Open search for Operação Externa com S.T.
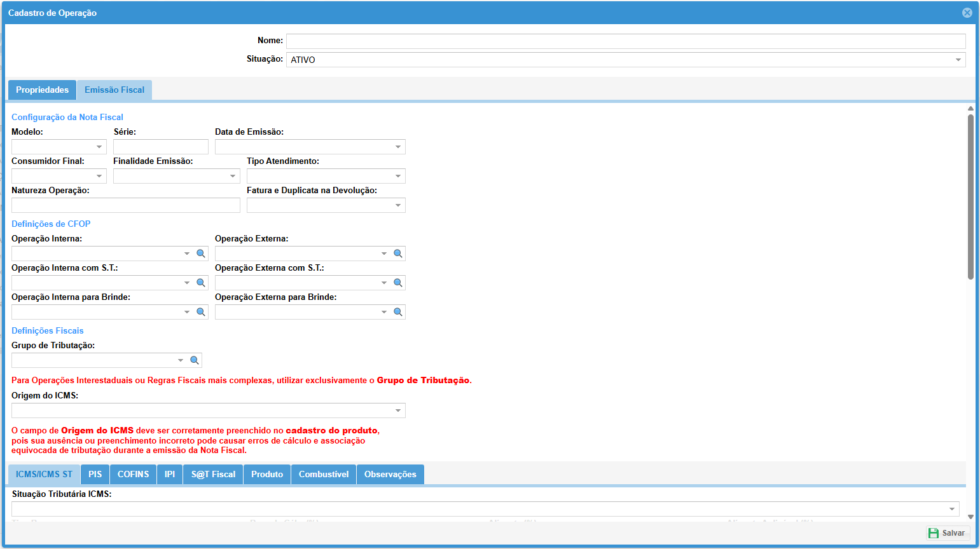The height and width of the screenshot is (549, 980). (x=398, y=283)
